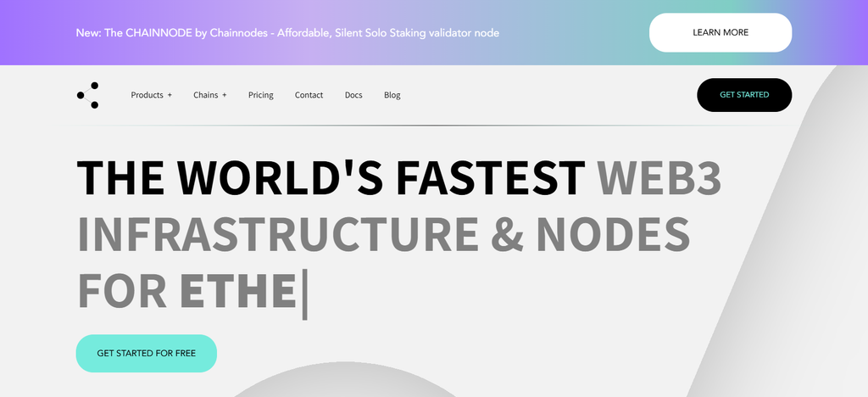Click the animated "FOR ETHE" typing text
The height and width of the screenshot is (397, 868).
[x=192, y=292]
